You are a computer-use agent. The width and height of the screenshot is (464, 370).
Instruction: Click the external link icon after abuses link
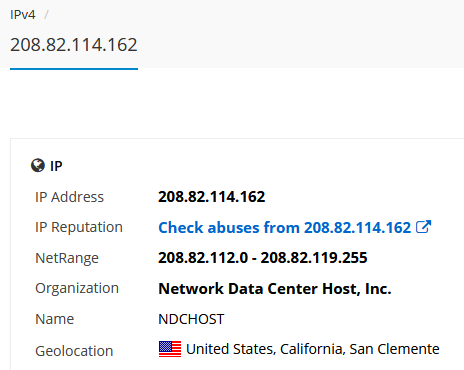coord(423,227)
